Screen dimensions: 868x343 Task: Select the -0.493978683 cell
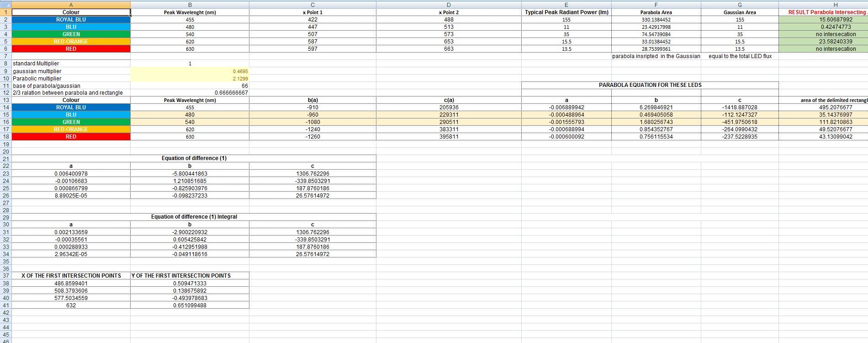pos(190,298)
